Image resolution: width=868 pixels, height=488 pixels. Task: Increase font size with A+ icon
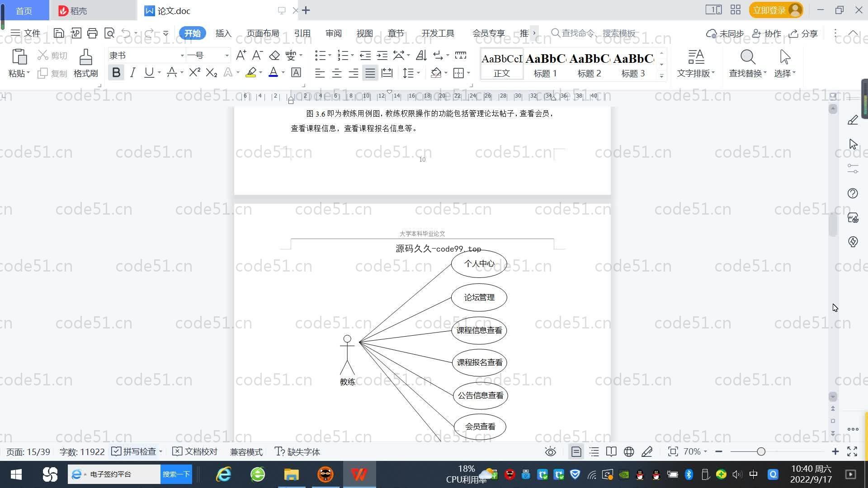[241, 55]
